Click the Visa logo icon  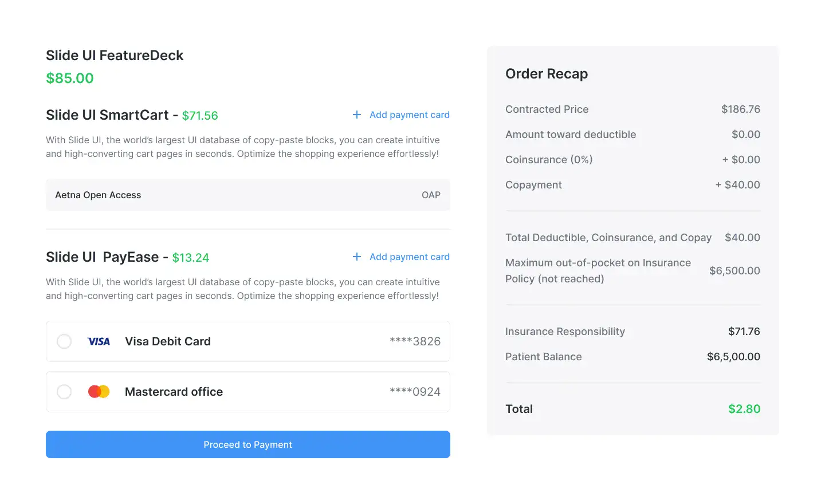99,341
